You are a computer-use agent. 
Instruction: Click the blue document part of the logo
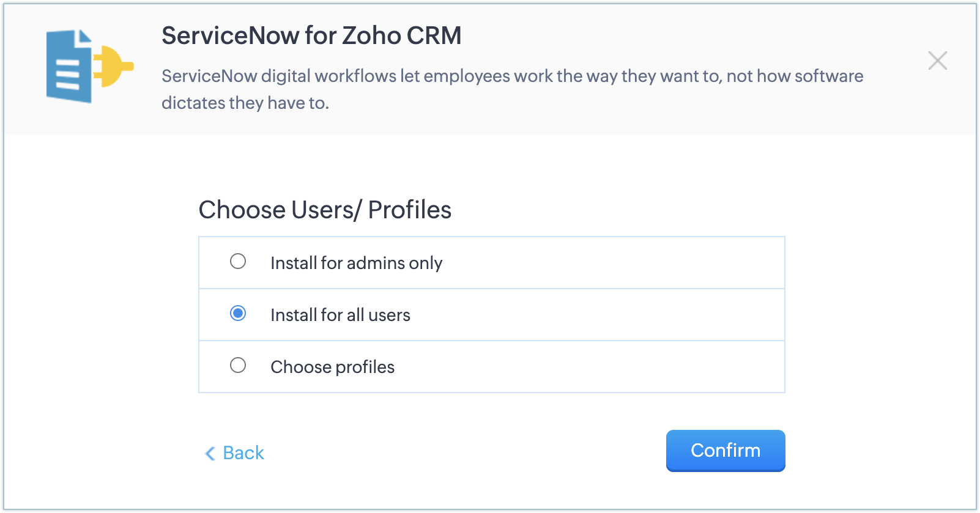69,67
